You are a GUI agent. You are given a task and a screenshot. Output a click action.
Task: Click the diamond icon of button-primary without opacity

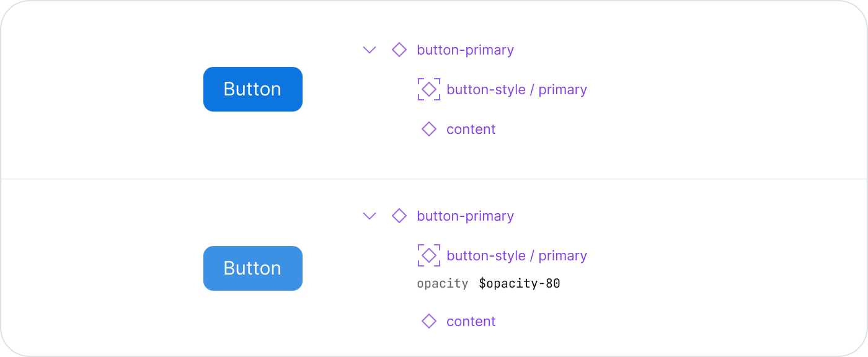click(x=399, y=50)
